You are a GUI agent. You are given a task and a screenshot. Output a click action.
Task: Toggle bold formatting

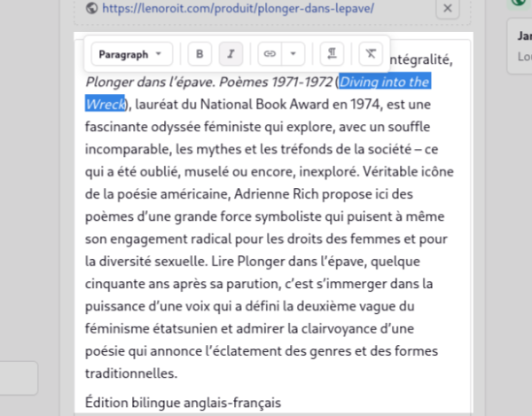point(199,54)
